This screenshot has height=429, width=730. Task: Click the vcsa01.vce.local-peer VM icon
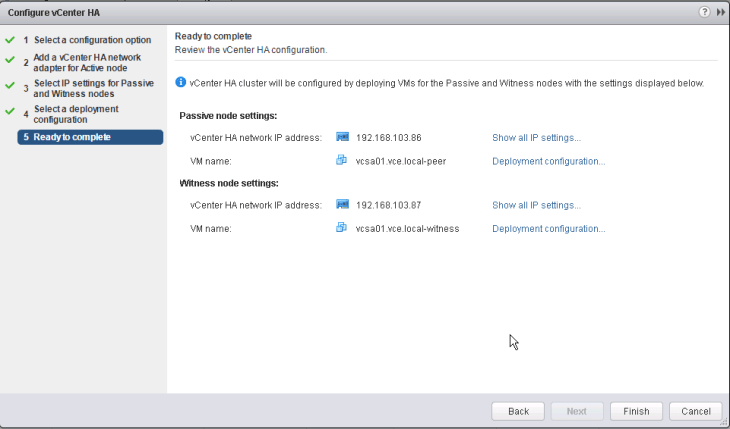coord(342,160)
